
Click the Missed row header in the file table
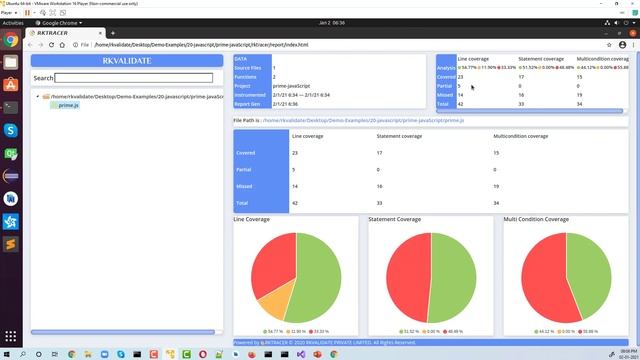pyautogui.click(x=244, y=187)
